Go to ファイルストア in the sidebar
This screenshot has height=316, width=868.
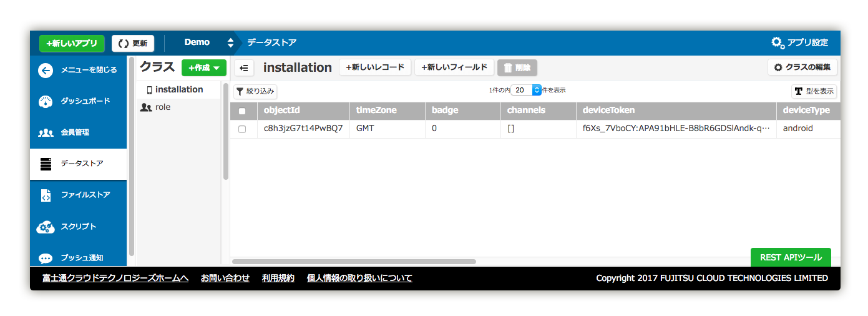click(x=78, y=195)
